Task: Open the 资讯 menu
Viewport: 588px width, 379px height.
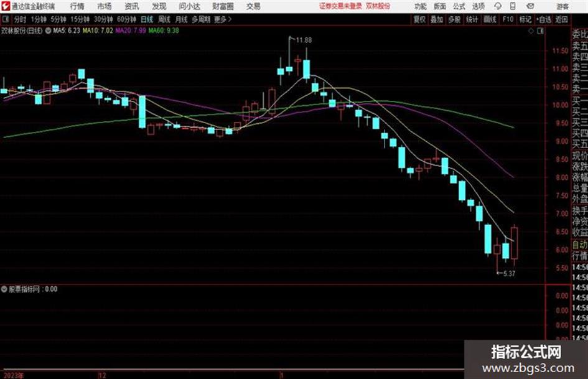Action: (x=132, y=6)
